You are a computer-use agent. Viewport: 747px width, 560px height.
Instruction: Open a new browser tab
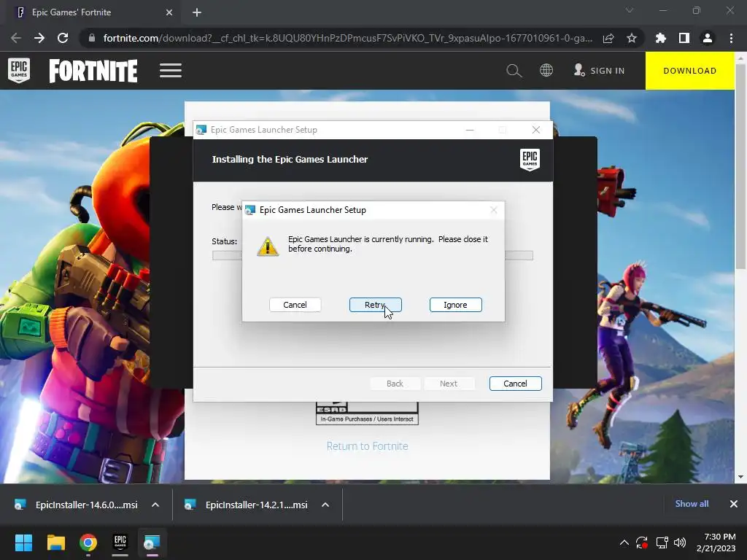197,12
